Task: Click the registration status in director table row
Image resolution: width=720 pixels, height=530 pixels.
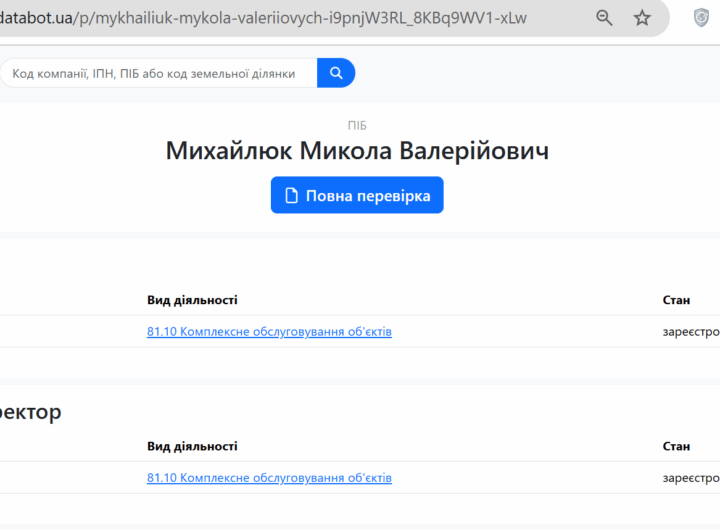Action: coord(690,478)
